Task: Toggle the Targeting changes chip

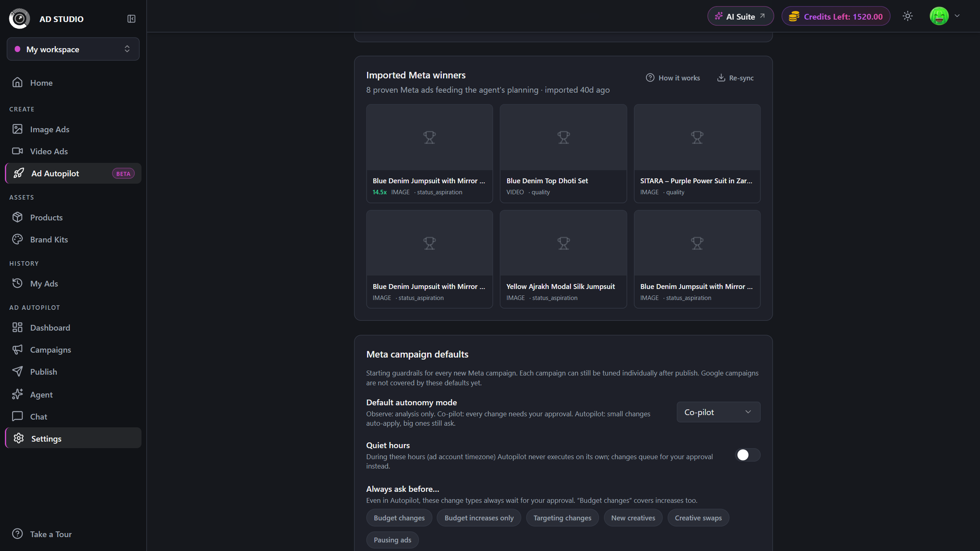Action: pos(562,518)
